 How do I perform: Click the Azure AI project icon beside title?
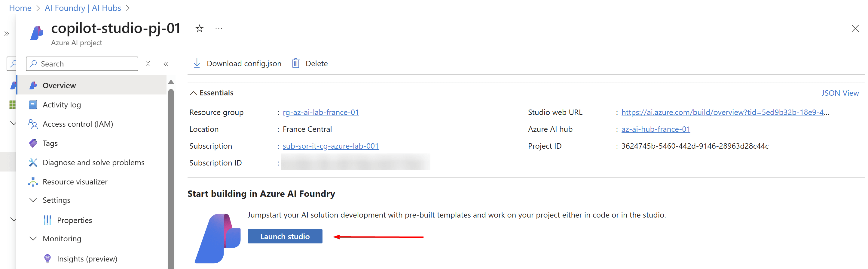37,33
